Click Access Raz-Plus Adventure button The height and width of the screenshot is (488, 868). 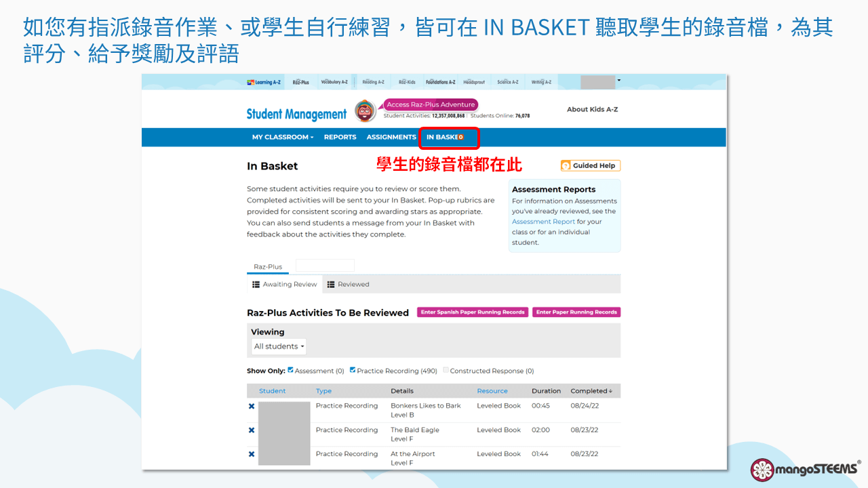431,104
